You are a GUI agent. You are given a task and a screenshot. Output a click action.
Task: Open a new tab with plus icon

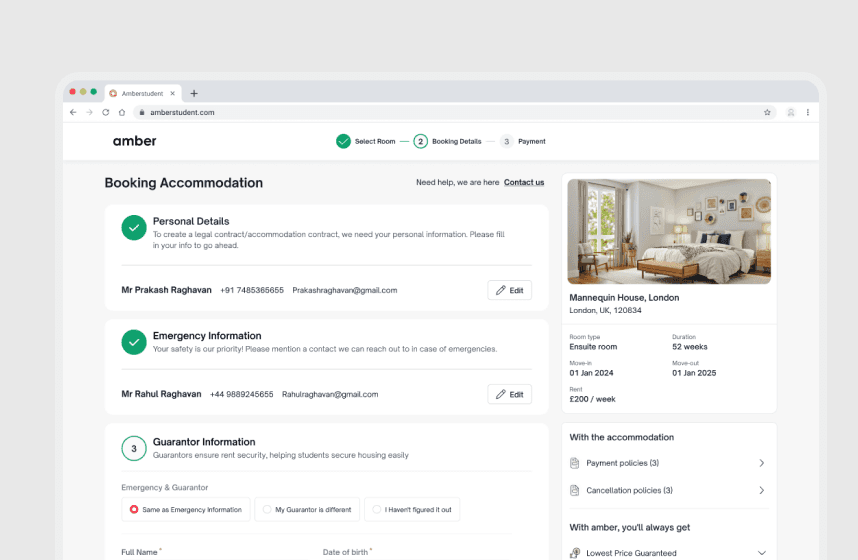click(194, 94)
